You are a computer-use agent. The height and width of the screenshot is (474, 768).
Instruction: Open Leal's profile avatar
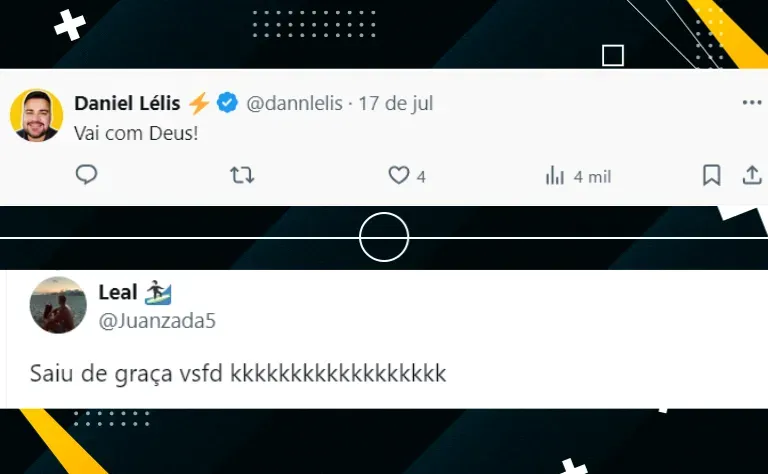[58, 305]
